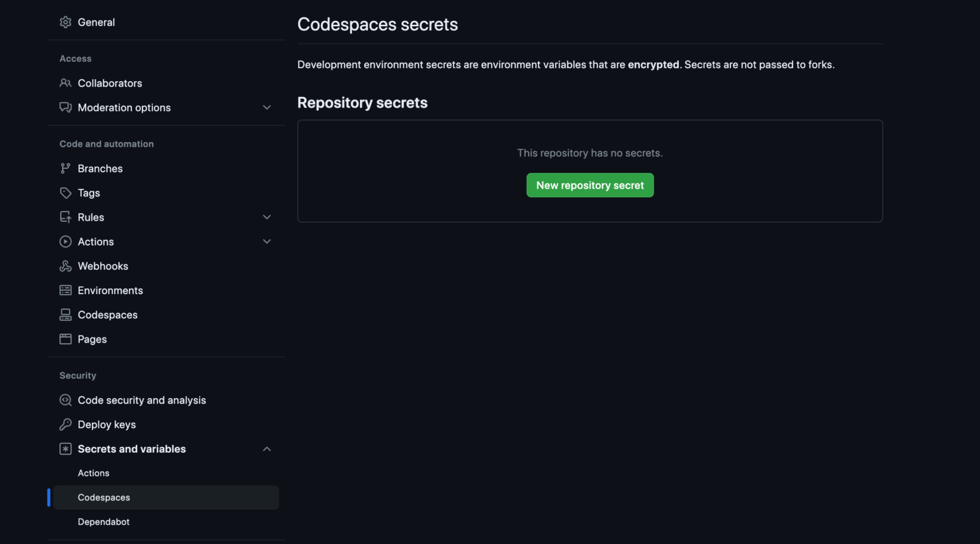Open the Codespaces secrets sidebar entry
This screenshot has width=980, height=544.
coord(104,497)
